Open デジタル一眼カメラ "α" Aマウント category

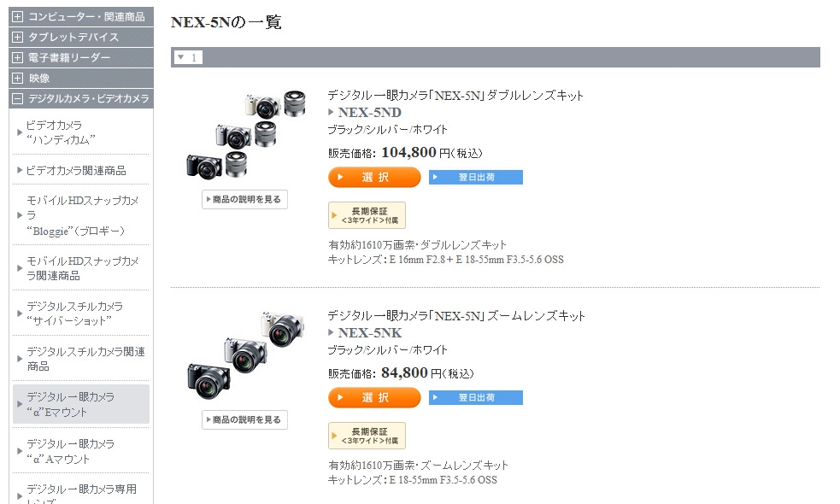70,451
